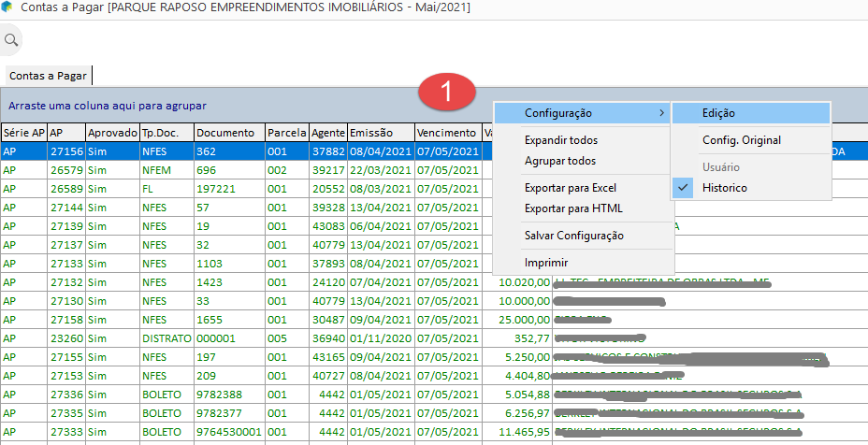Choose Exportar para Excel
Viewport: 868px width, 445px height.
pos(584,188)
